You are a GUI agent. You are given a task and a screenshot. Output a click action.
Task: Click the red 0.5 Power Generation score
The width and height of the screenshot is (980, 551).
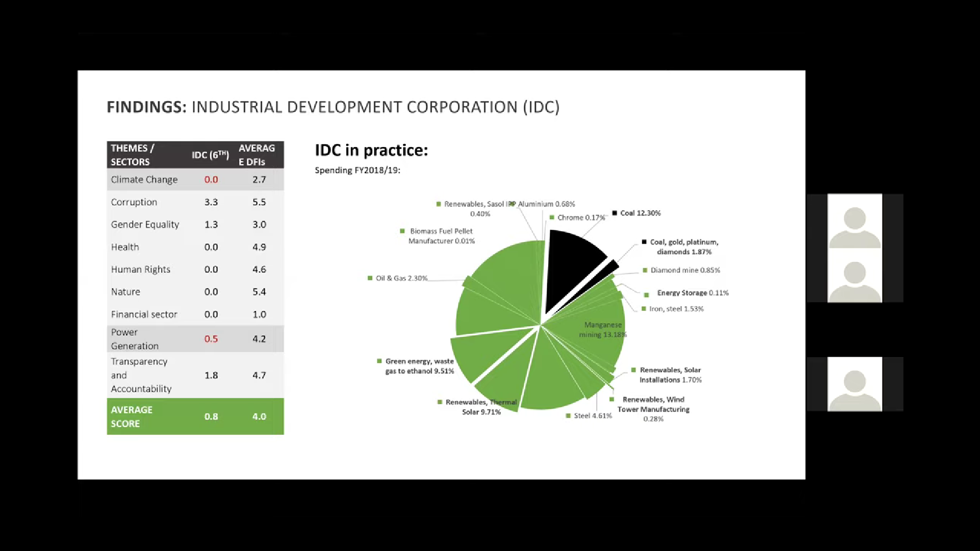211,339
